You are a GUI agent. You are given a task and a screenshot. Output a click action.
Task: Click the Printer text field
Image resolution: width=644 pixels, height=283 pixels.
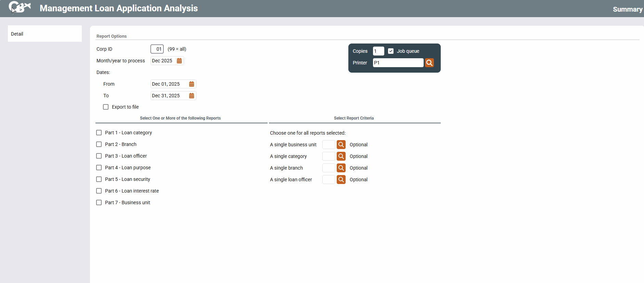[x=398, y=63]
